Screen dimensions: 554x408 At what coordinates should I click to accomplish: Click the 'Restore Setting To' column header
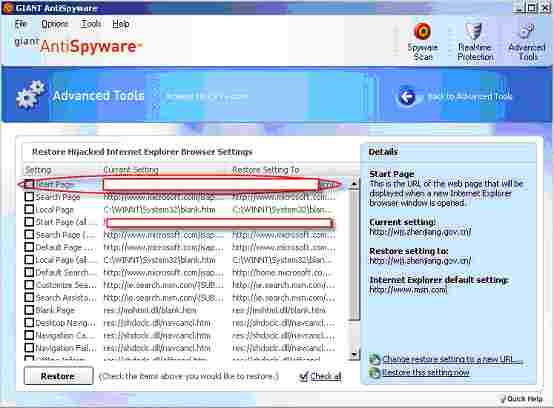(x=266, y=170)
